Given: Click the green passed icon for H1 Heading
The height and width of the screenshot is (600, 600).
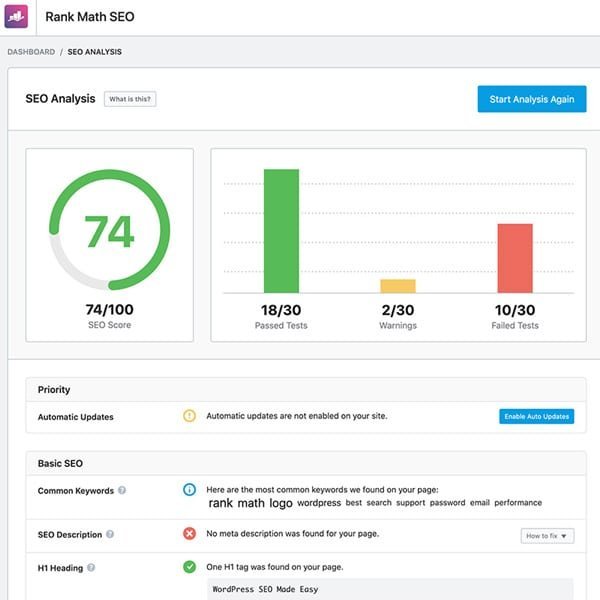Looking at the screenshot, I should pyautogui.click(x=190, y=567).
